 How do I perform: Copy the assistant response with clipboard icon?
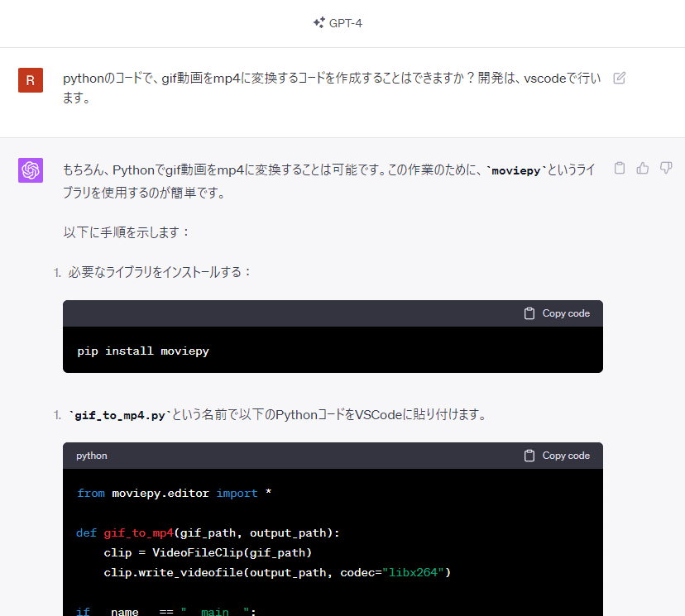tap(620, 168)
